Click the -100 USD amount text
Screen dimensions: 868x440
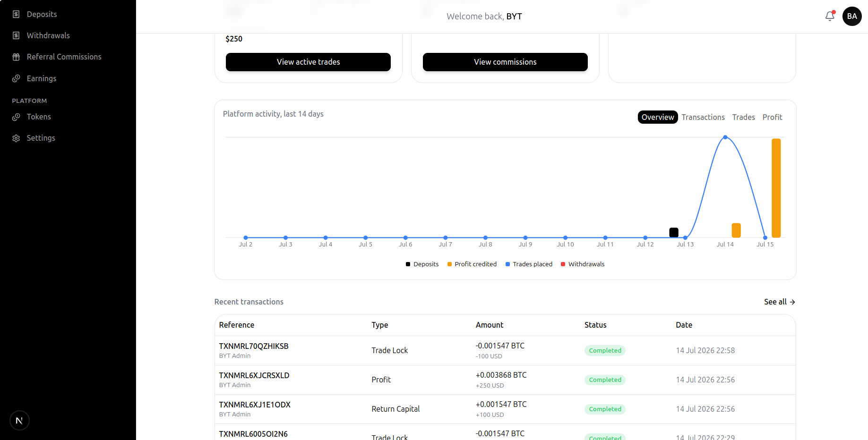[x=489, y=356]
